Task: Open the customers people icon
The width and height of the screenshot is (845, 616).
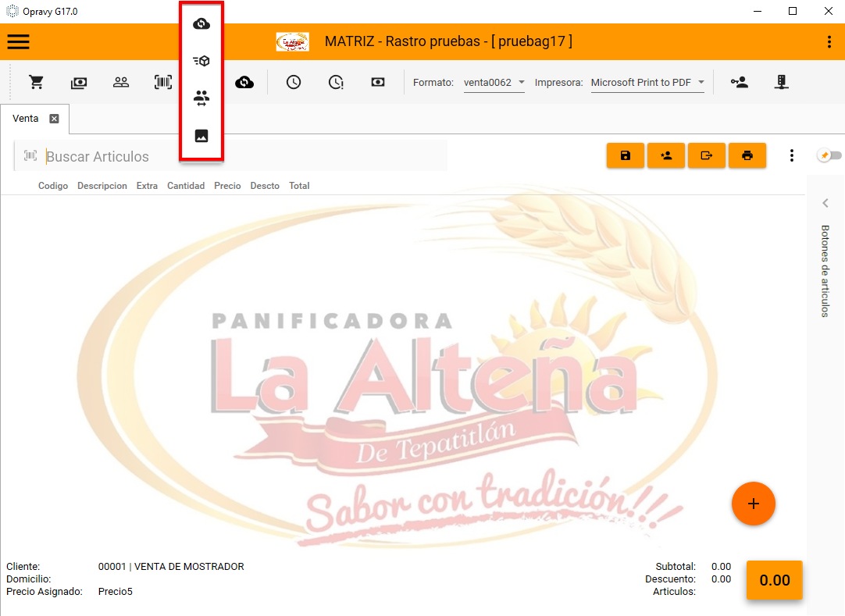Action: point(121,82)
